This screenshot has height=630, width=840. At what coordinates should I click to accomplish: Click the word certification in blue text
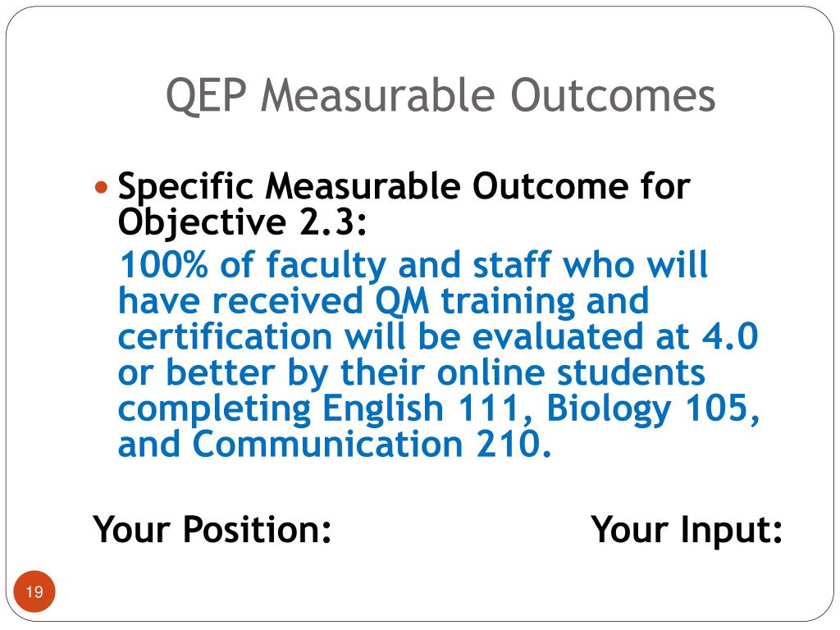[x=225, y=336]
